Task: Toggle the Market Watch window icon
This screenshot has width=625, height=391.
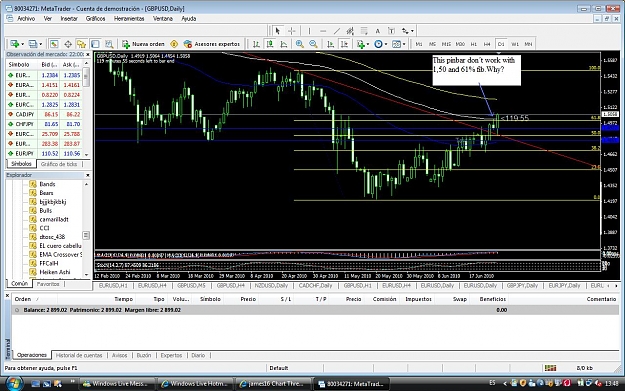Action: pyautogui.click(x=54, y=44)
